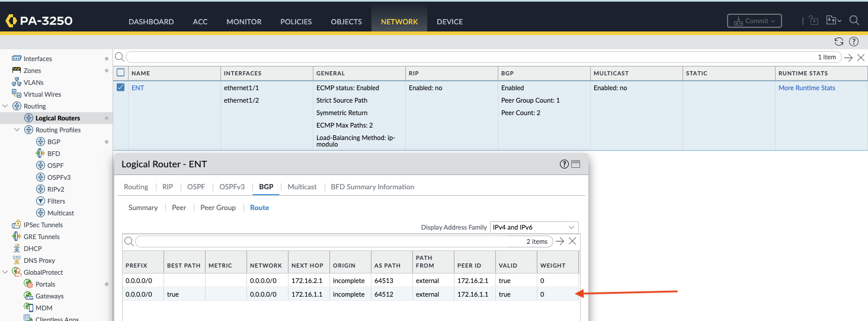Open the help icon below the Commit bar
This screenshot has width=868, height=321.
click(854, 42)
